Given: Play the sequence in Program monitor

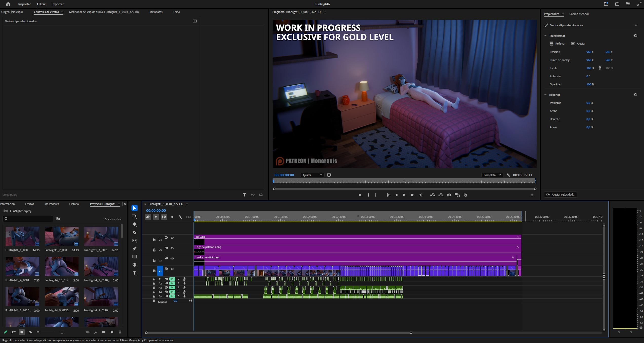Looking at the screenshot, I should coord(404,195).
